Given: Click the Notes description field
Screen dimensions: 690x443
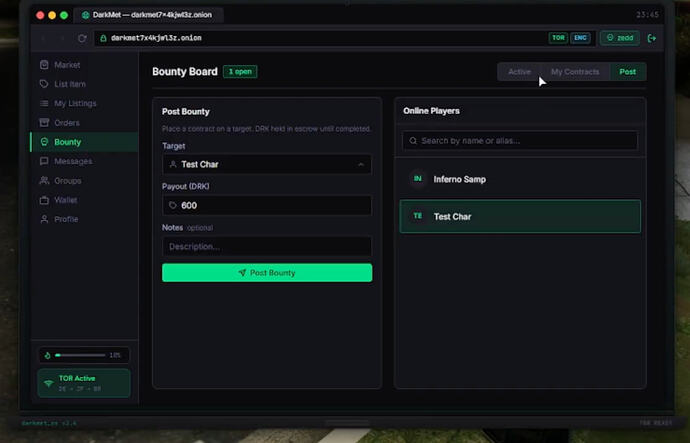Looking at the screenshot, I should tap(267, 246).
